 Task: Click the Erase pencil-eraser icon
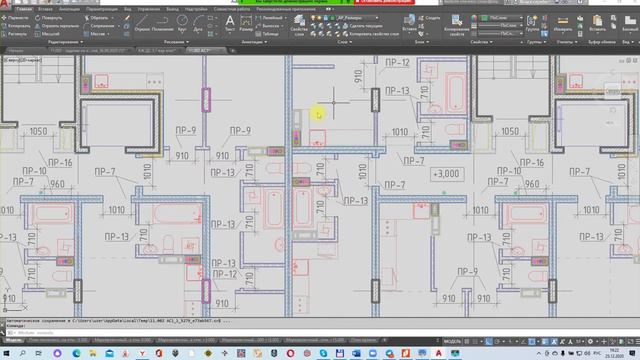pyautogui.click(x=127, y=18)
